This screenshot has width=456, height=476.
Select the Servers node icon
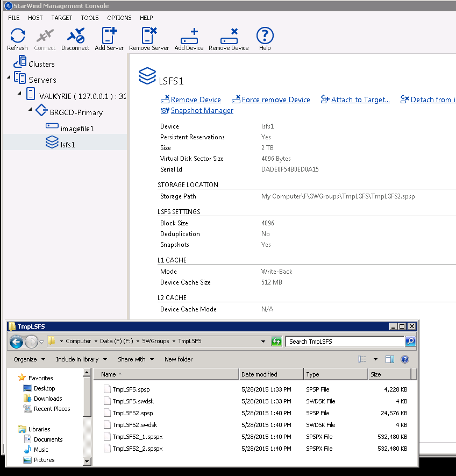tap(20, 77)
